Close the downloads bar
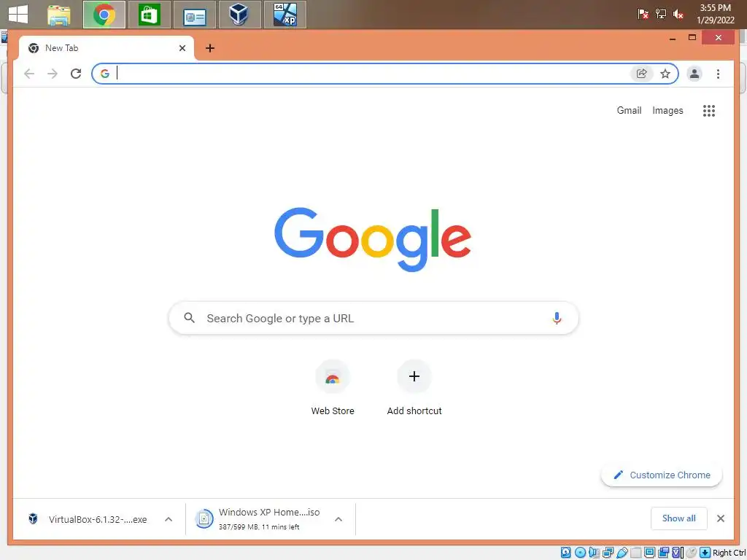This screenshot has width=747, height=560. click(721, 518)
